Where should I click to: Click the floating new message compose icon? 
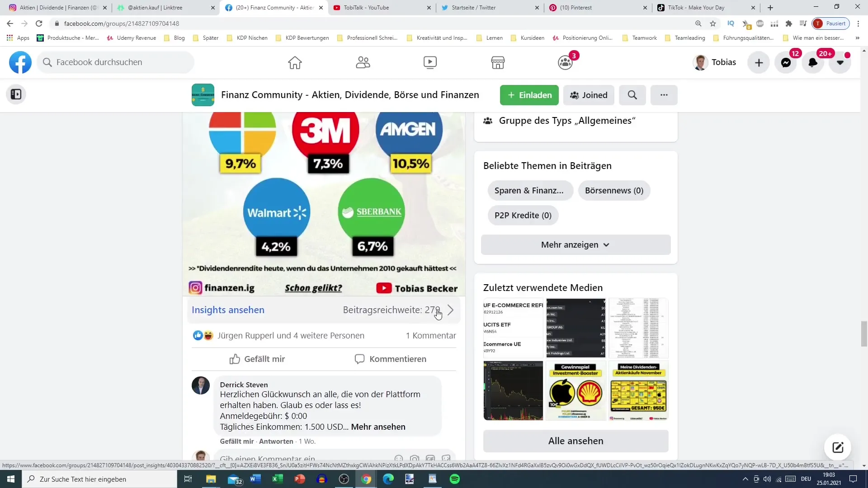click(x=838, y=447)
